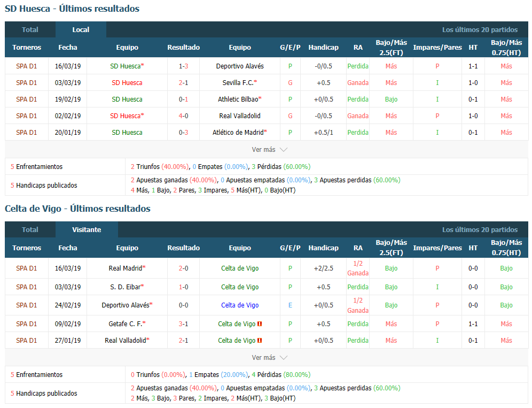
Task: Click '2 Triunfos (40.00%)' in Huesca summary
Action: [x=160, y=166]
